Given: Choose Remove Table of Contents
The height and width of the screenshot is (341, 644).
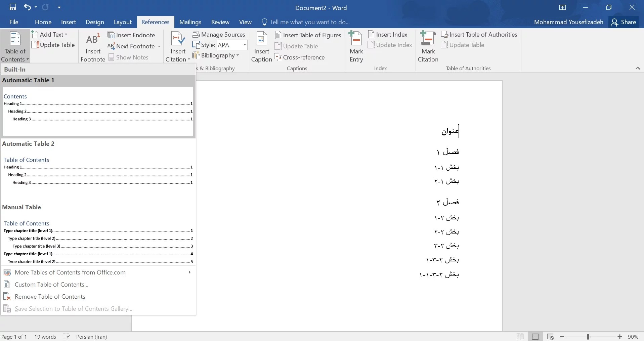Looking at the screenshot, I should (x=98, y=297).
